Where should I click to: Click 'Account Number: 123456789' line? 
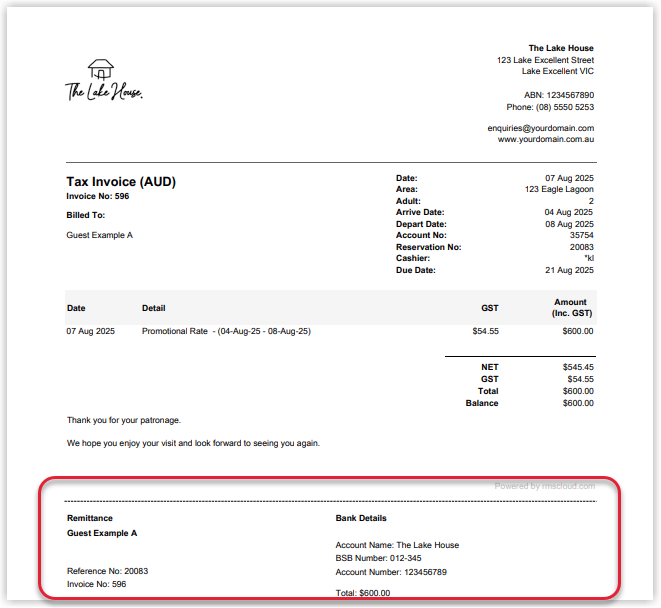(391, 572)
